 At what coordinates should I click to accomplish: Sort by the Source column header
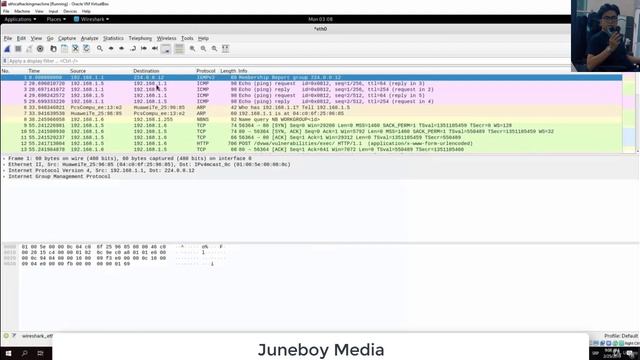[x=78, y=71]
